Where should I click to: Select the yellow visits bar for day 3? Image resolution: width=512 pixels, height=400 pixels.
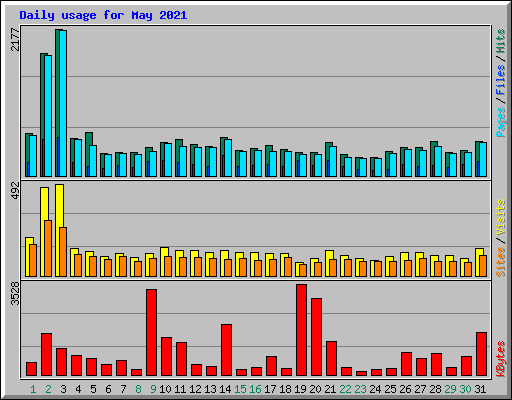[60, 230]
